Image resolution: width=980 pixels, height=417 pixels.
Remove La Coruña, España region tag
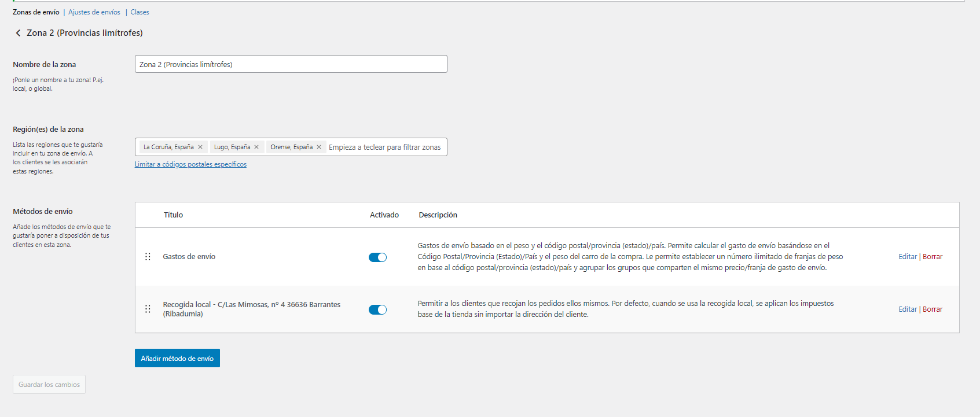coord(200,147)
